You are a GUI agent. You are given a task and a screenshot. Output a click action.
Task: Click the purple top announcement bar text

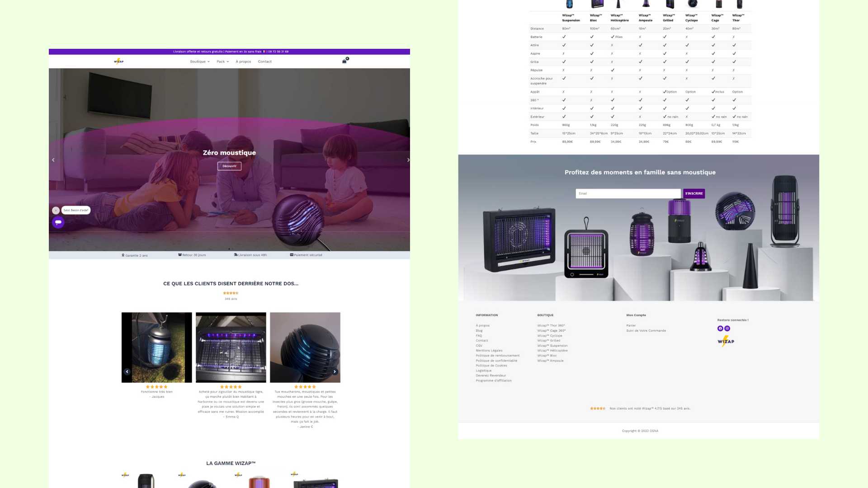click(x=231, y=52)
